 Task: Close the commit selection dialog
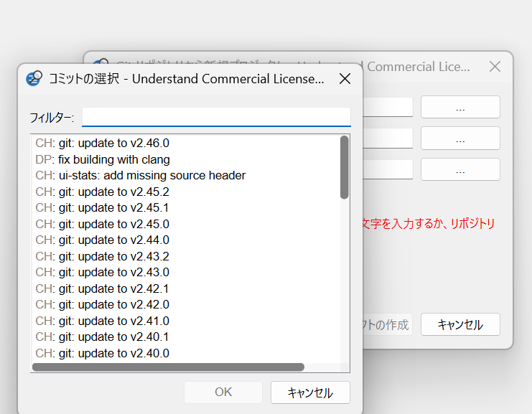[345, 79]
